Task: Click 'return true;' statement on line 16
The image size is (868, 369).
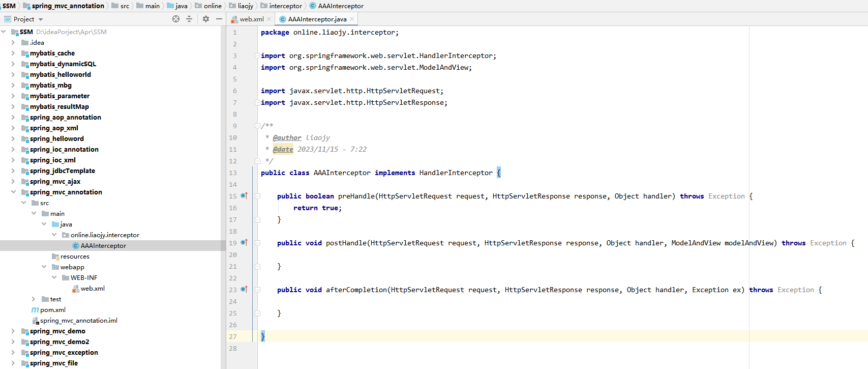Action: pyautogui.click(x=317, y=208)
